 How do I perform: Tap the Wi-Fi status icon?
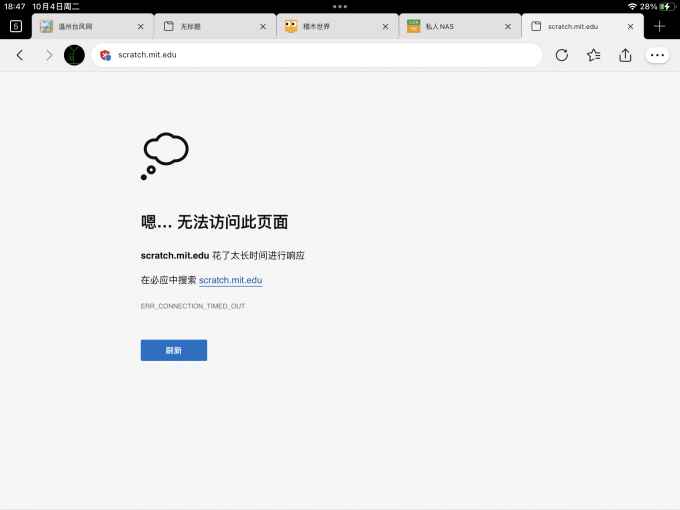pyautogui.click(x=632, y=7)
